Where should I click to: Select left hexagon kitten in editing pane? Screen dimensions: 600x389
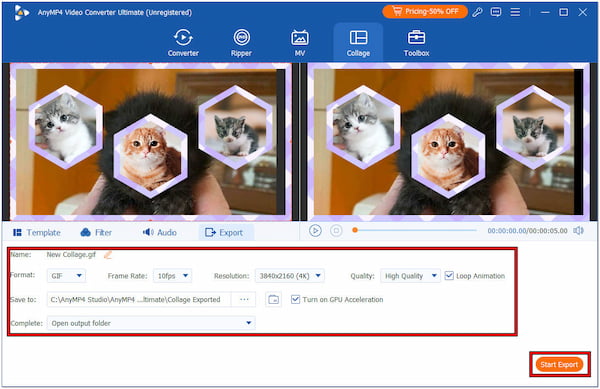click(x=66, y=127)
